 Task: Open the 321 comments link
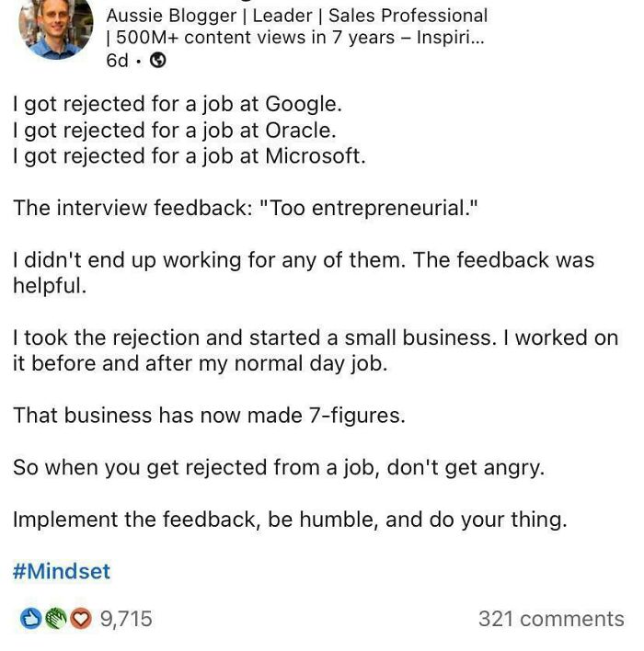click(x=550, y=619)
